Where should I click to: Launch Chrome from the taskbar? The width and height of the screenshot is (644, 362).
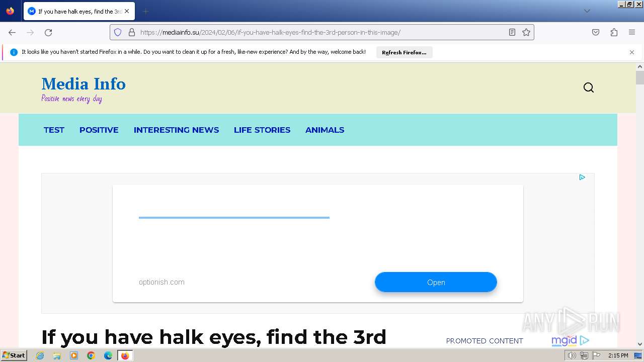point(91,355)
